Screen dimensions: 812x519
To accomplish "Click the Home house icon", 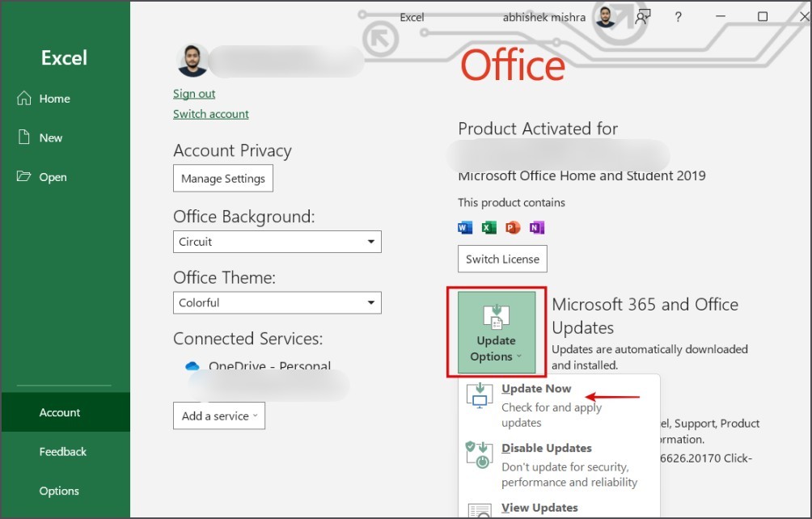I will pos(23,98).
